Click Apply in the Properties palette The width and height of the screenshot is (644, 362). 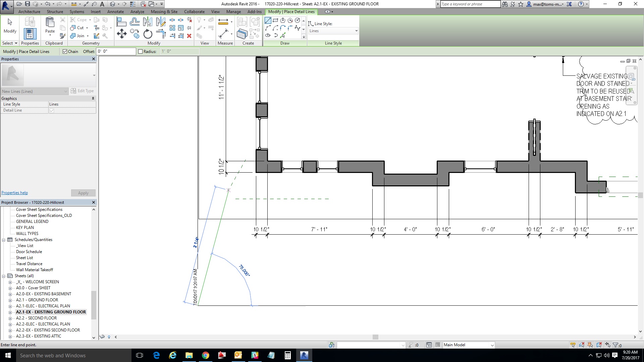pyautogui.click(x=83, y=193)
